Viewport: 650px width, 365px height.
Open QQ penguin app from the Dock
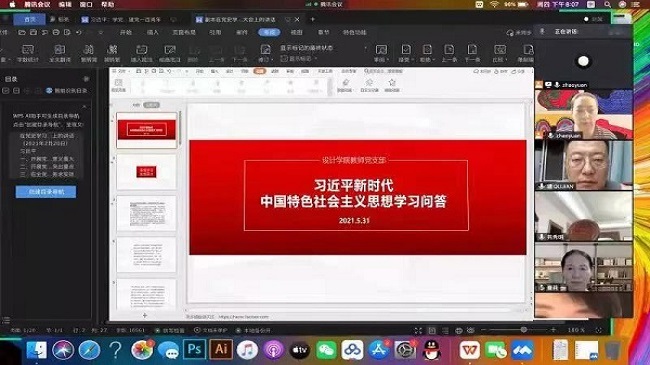[432, 350]
